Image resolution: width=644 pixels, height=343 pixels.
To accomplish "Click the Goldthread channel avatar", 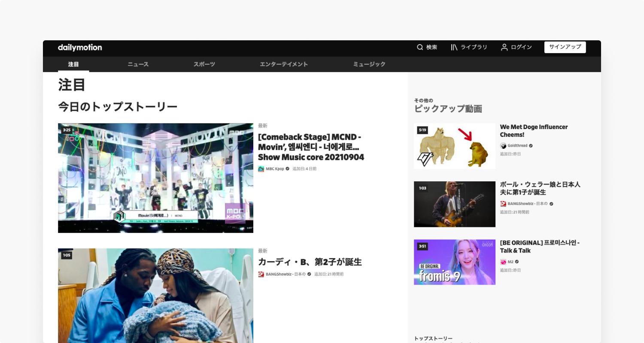I will point(503,146).
